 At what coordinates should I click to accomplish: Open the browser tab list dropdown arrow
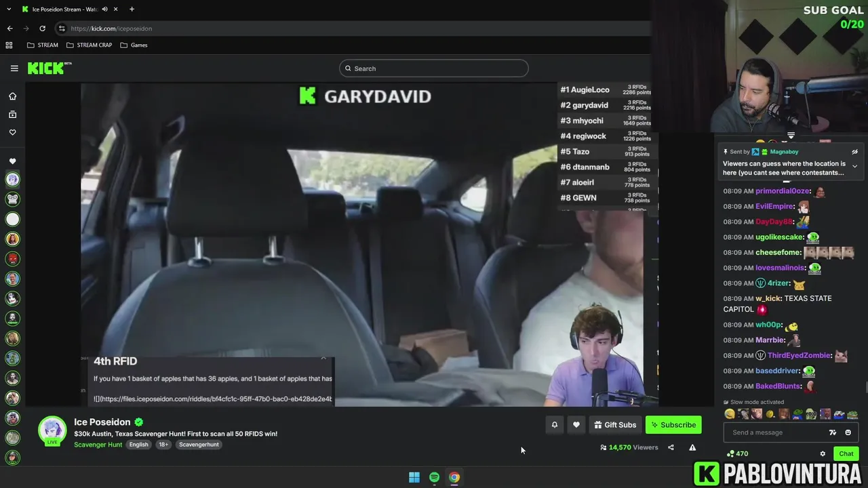9,9
